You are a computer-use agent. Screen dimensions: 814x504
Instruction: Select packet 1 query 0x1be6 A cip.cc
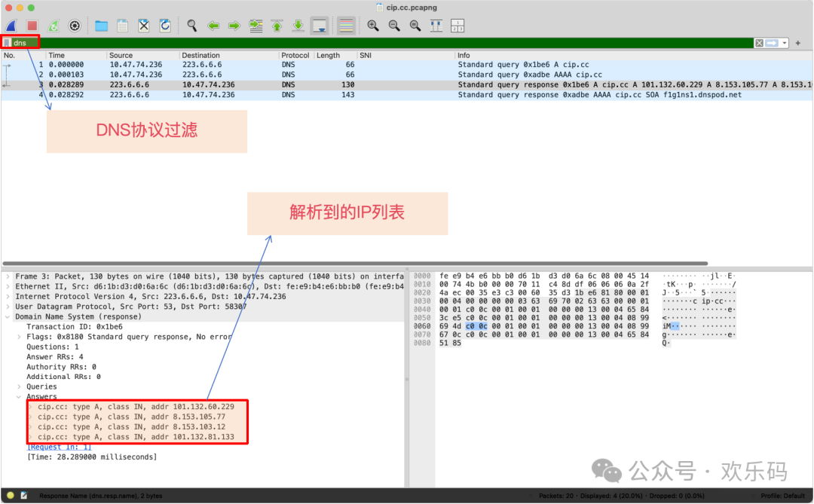(407, 65)
